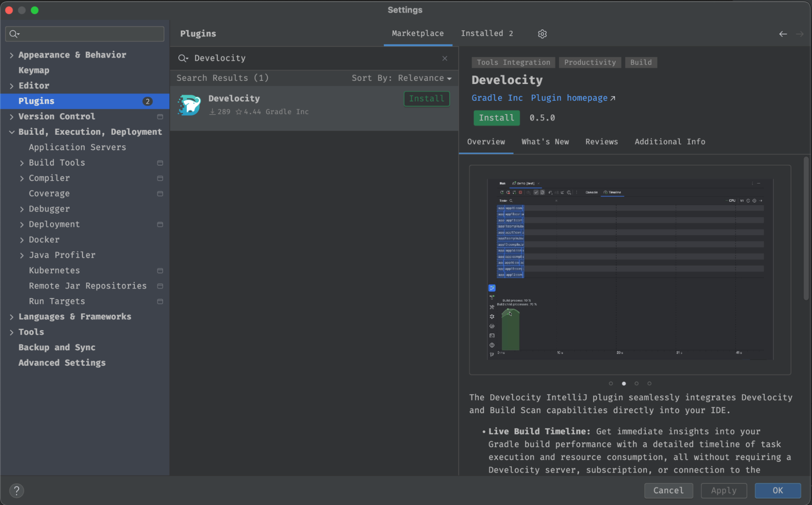812x505 pixels.
Task: Click the Develocity plugin logo icon
Action: pos(189,105)
